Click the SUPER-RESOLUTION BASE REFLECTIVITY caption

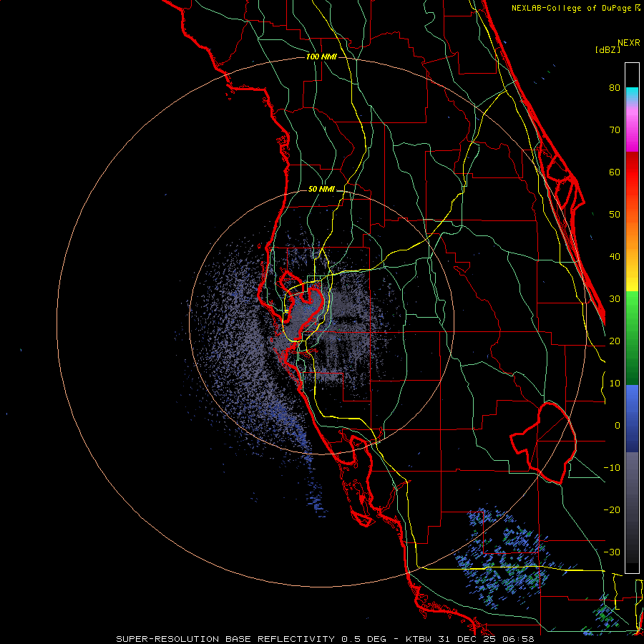[225, 639]
